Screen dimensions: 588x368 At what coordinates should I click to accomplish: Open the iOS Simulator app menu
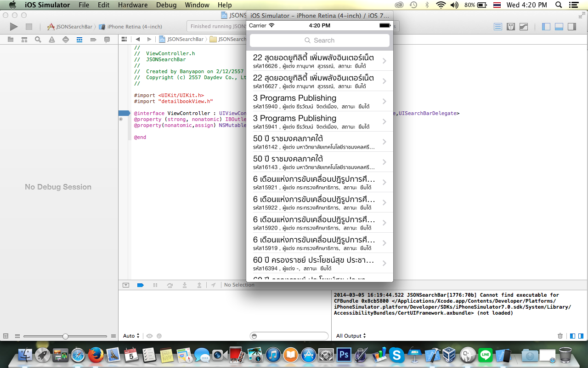pos(47,5)
